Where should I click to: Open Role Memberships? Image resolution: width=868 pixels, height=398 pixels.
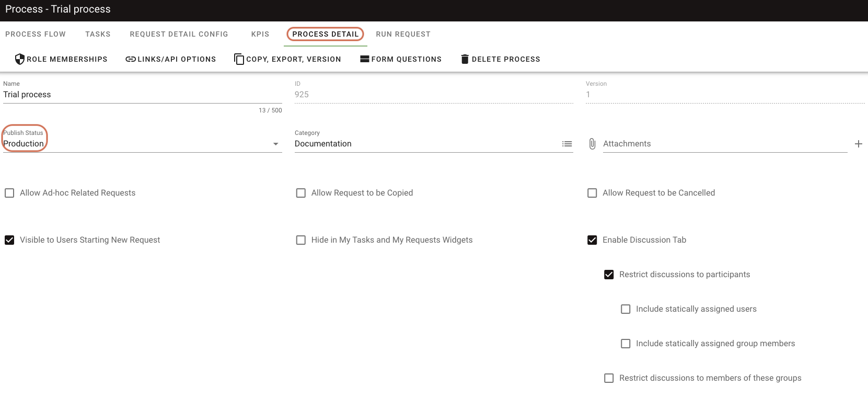61,59
